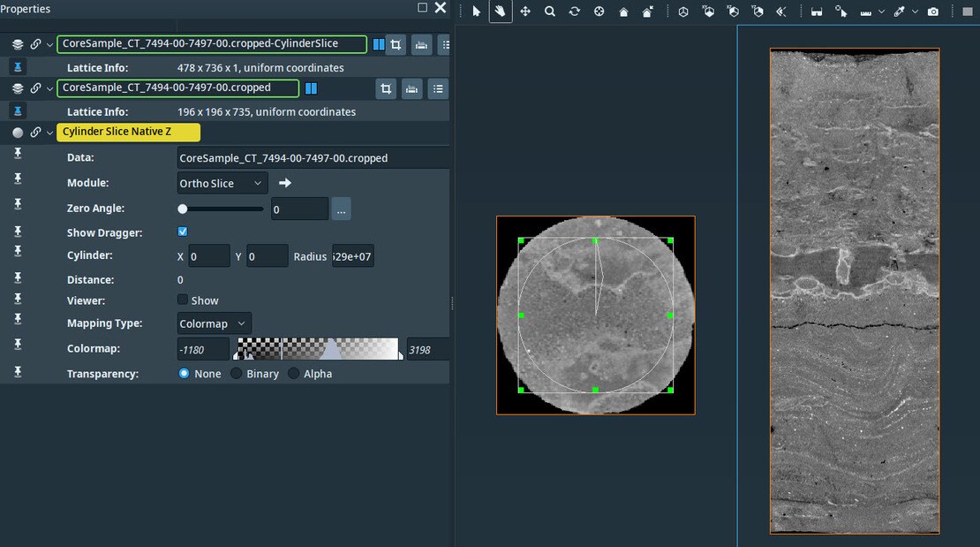The height and width of the screenshot is (547, 980).
Task: Click the Zero Angle slider handle
Action: coord(183,209)
